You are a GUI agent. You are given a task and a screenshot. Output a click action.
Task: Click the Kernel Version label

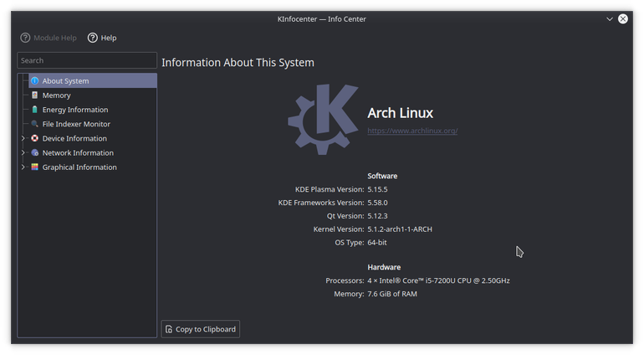(339, 229)
